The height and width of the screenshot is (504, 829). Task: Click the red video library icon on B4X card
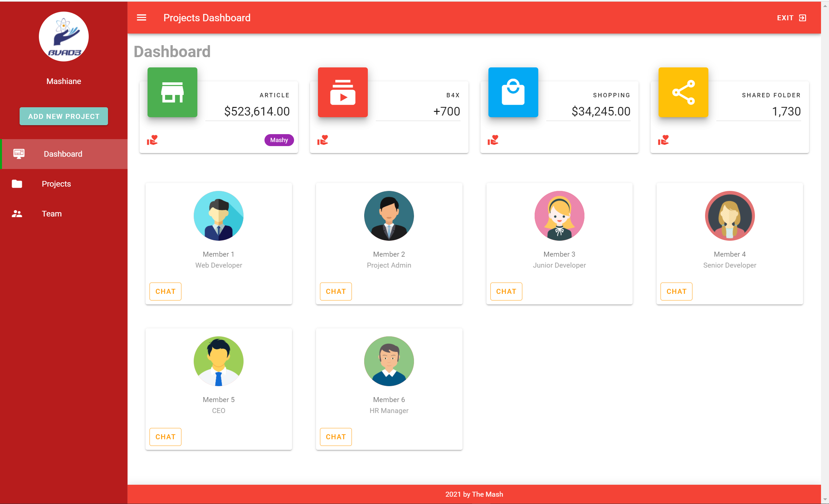[x=343, y=92]
